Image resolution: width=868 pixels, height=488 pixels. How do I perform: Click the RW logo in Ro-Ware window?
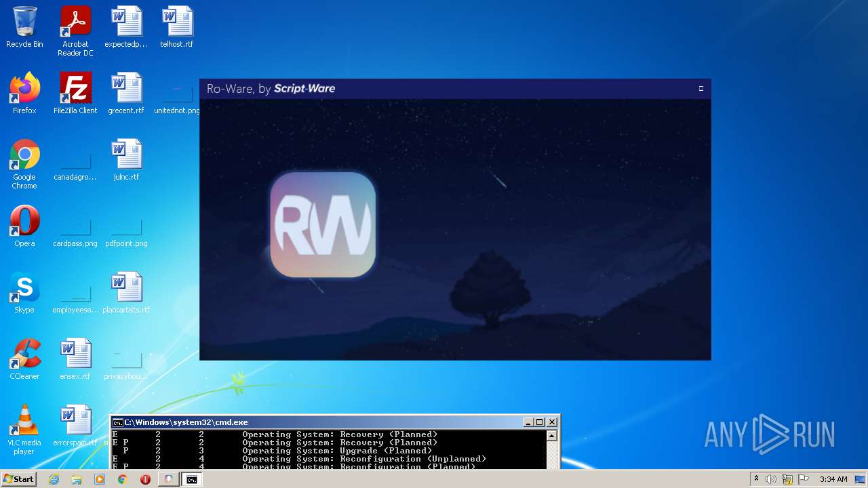(323, 224)
